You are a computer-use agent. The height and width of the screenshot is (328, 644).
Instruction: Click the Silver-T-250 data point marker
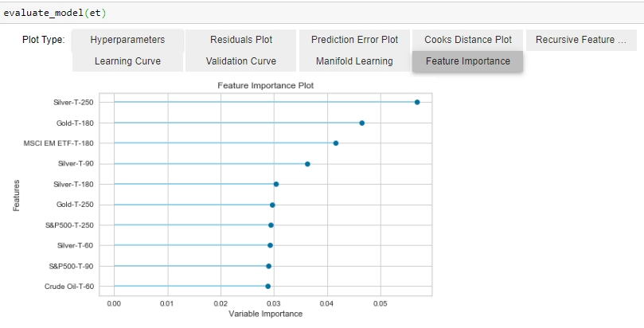click(417, 102)
